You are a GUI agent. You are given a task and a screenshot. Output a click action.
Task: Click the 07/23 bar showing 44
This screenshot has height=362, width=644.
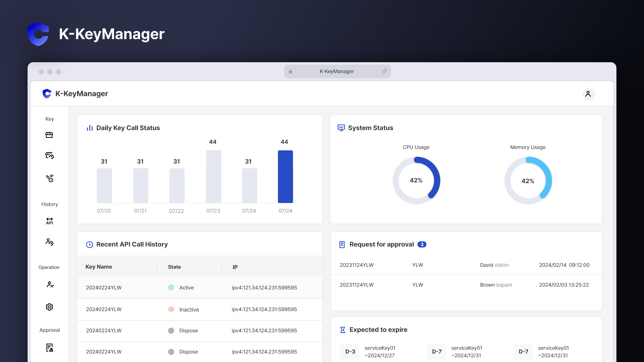click(213, 177)
